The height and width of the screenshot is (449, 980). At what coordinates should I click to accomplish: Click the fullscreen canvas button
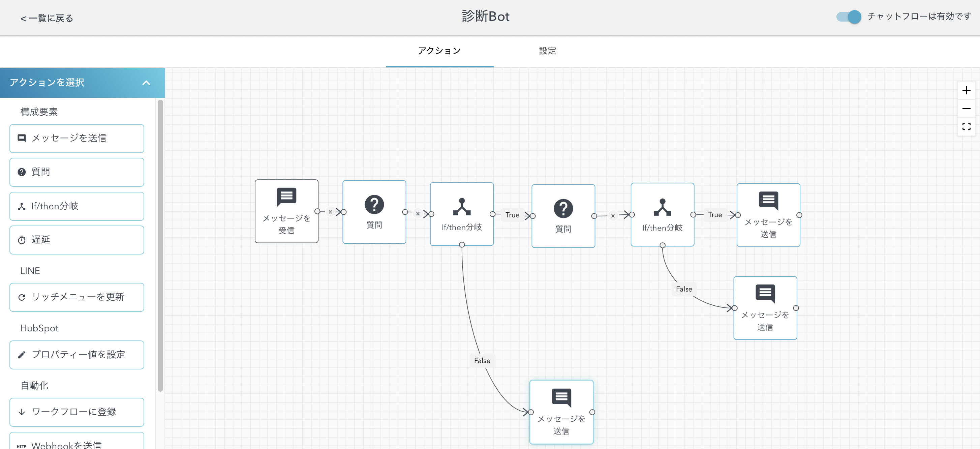click(x=966, y=127)
